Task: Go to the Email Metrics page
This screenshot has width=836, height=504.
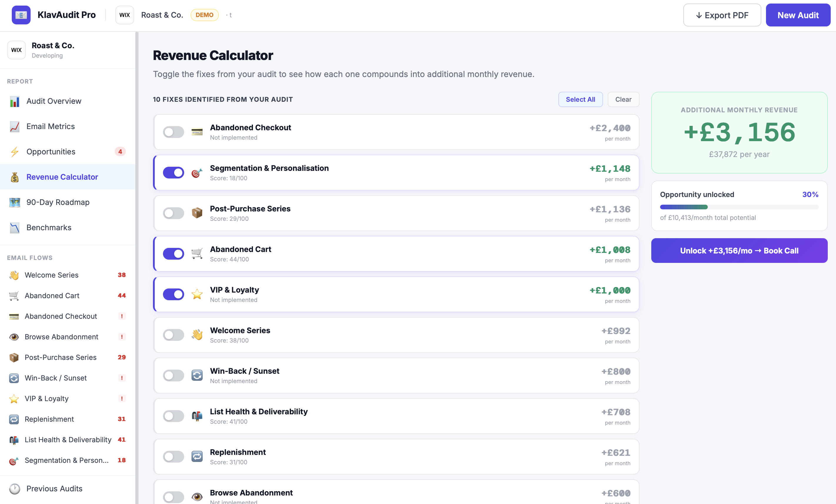Action: pyautogui.click(x=68, y=126)
